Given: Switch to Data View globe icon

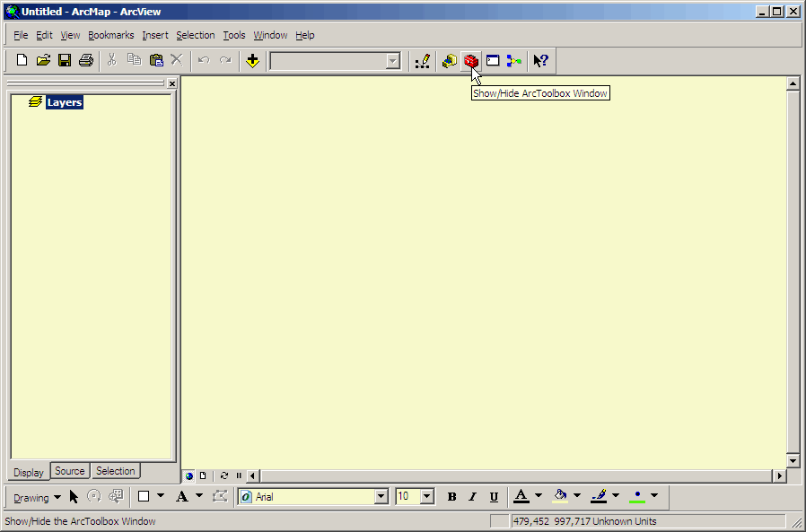Looking at the screenshot, I should pos(189,476).
